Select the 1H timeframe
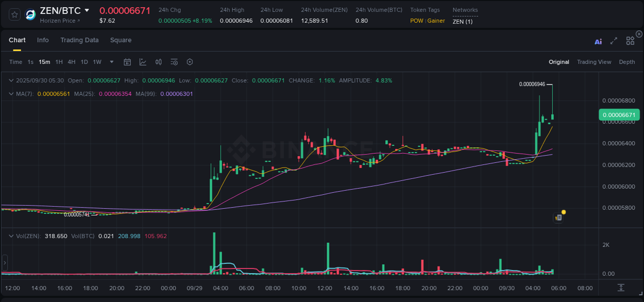This screenshot has height=302, width=644. pos(58,62)
